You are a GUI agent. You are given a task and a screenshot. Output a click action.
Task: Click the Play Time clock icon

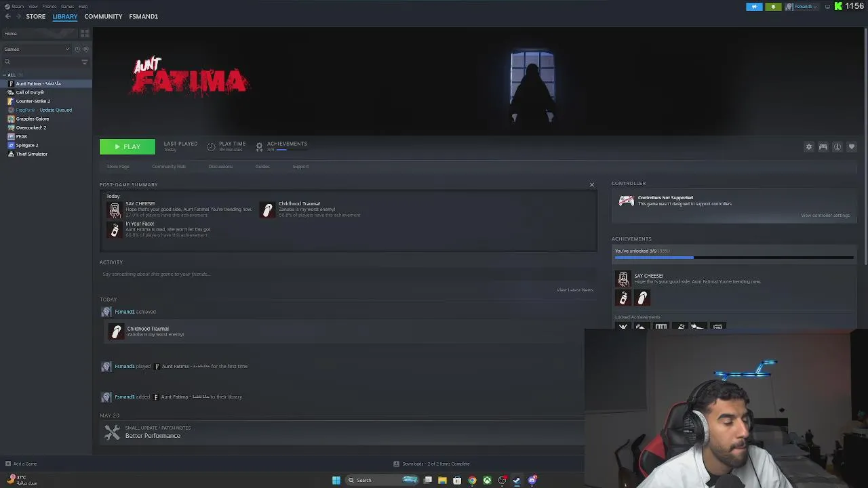tap(211, 146)
